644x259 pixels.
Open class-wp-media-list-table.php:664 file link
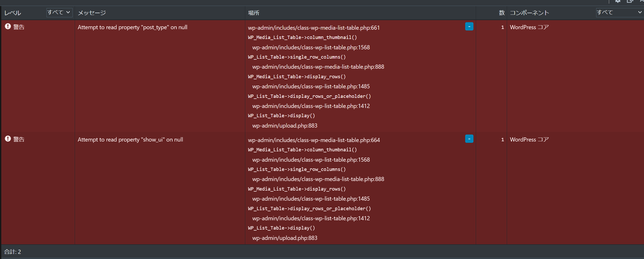point(314,140)
